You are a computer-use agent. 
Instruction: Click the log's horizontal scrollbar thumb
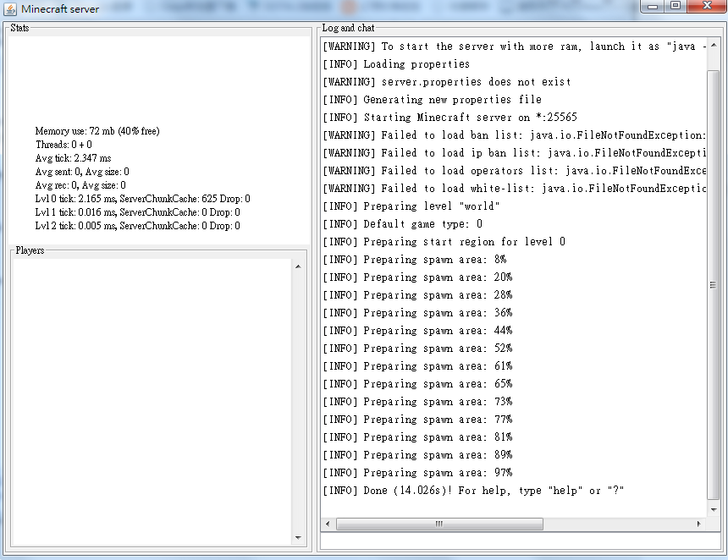pos(439,524)
